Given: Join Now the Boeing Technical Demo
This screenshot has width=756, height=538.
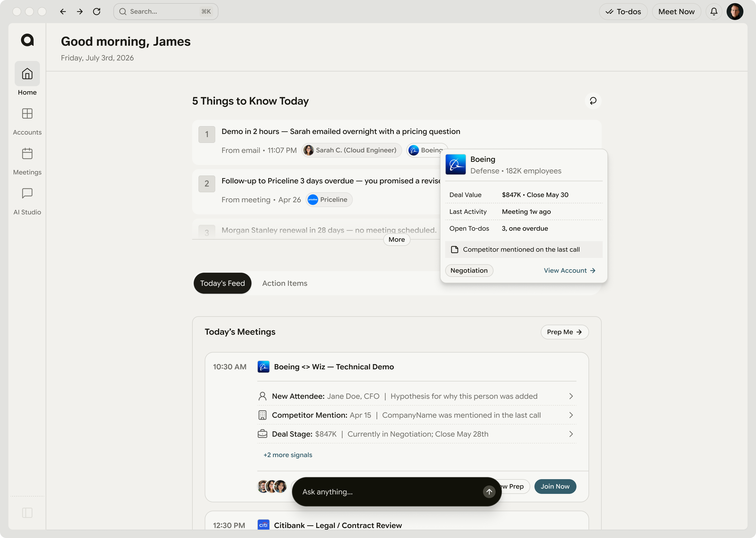Looking at the screenshot, I should click(555, 486).
